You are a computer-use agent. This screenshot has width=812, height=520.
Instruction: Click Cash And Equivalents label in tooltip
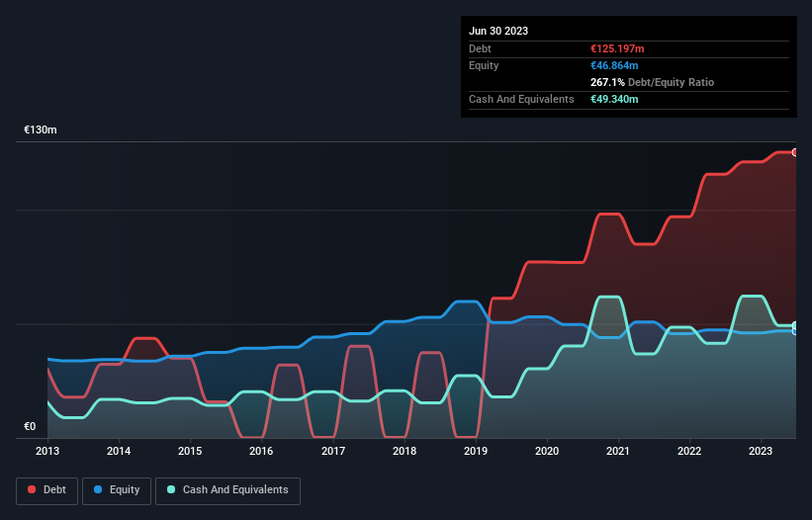click(521, 99)
